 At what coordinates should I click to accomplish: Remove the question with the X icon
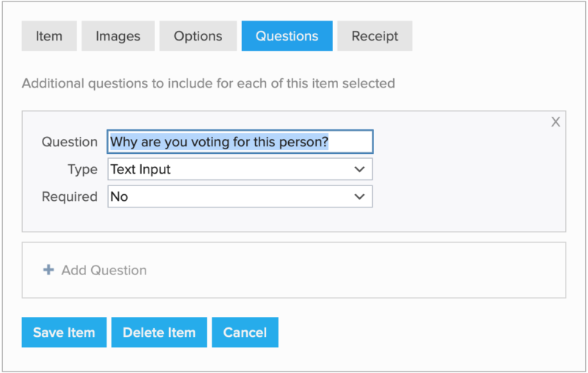pos(556,122)
